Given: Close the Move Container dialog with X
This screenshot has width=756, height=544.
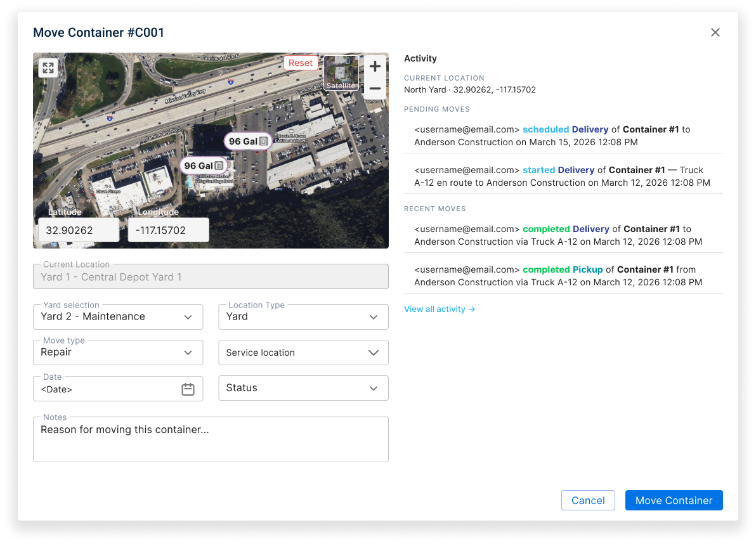Looking at the screenshot, I should (715, 32).
